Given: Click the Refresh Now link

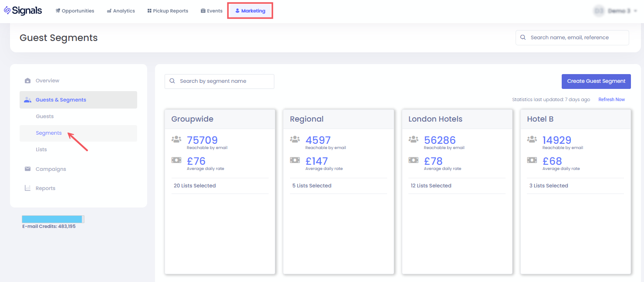Looking at the screenshot, I should point(611,100).
